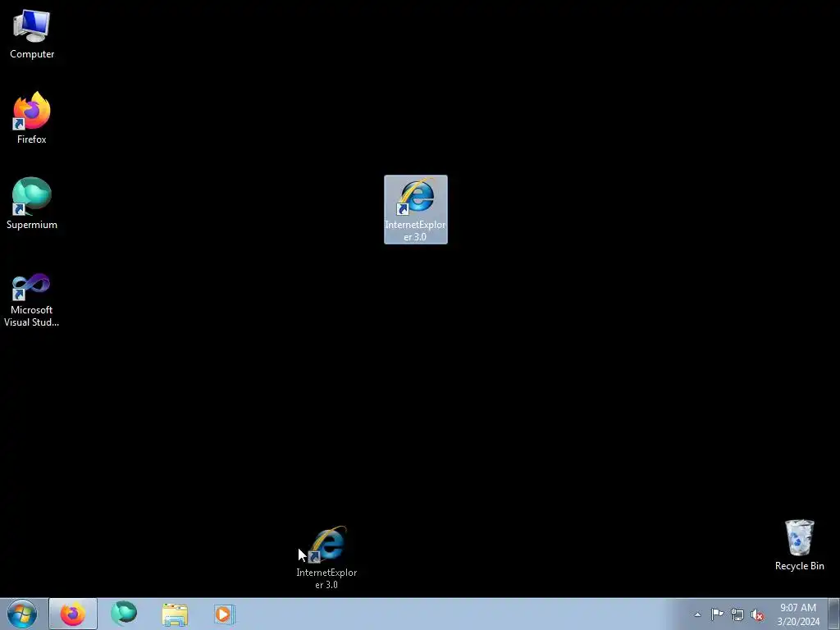The image size is (840, 630).
Task: Open Windows Media Player from the taskbar
Action: [225, 614]
